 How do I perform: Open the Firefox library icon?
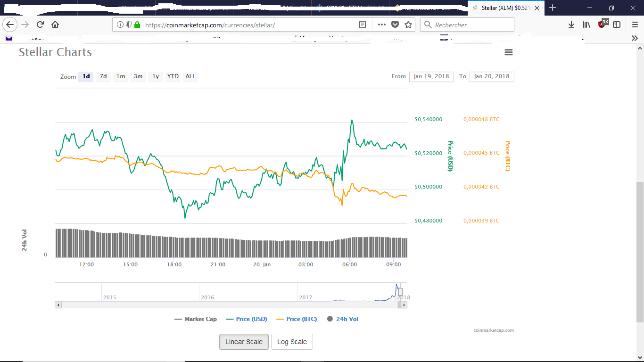[x=586, y=25]
